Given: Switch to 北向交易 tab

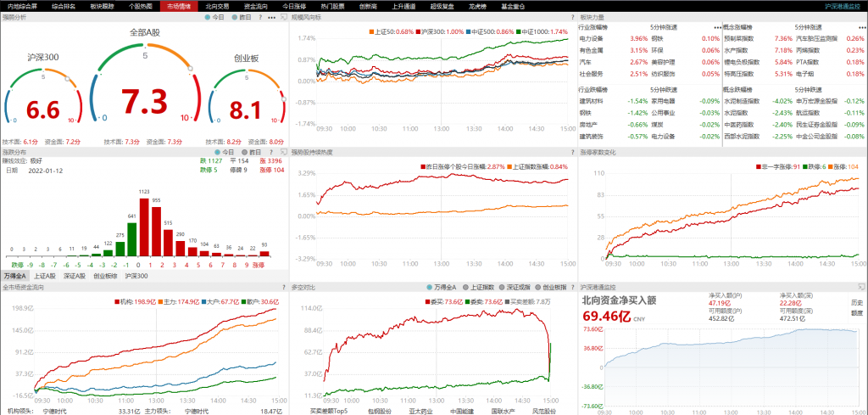Looking at the screenshot, I should click(x=217, y=5).
